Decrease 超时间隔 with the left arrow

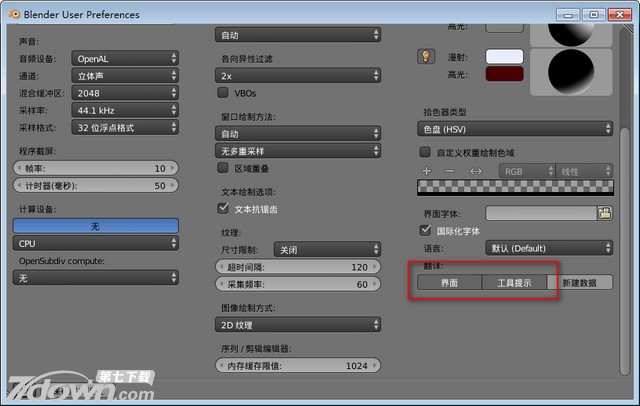(x=221, y=267)
